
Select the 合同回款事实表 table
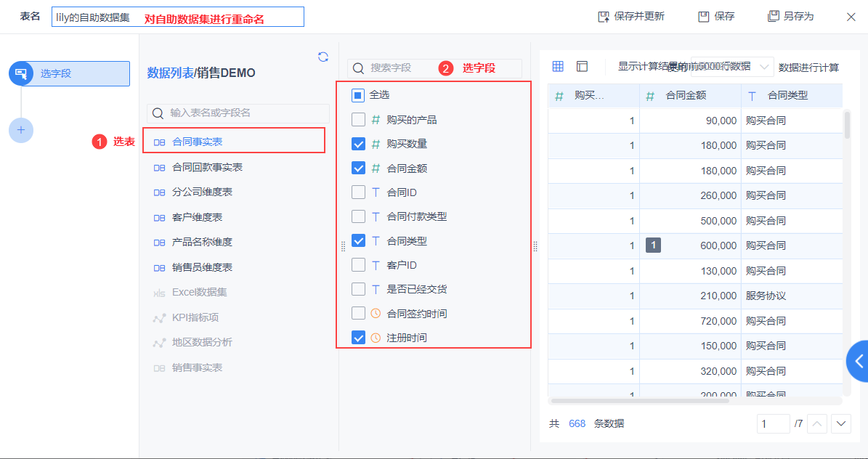[207, 168]
